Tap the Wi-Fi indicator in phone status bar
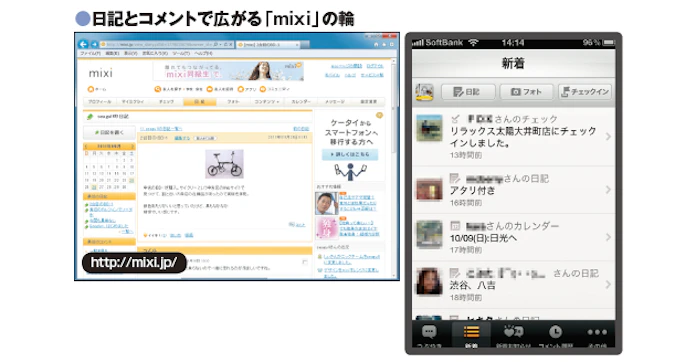The width and height of the screenshot is (696, 362). (x=473, y=43)
